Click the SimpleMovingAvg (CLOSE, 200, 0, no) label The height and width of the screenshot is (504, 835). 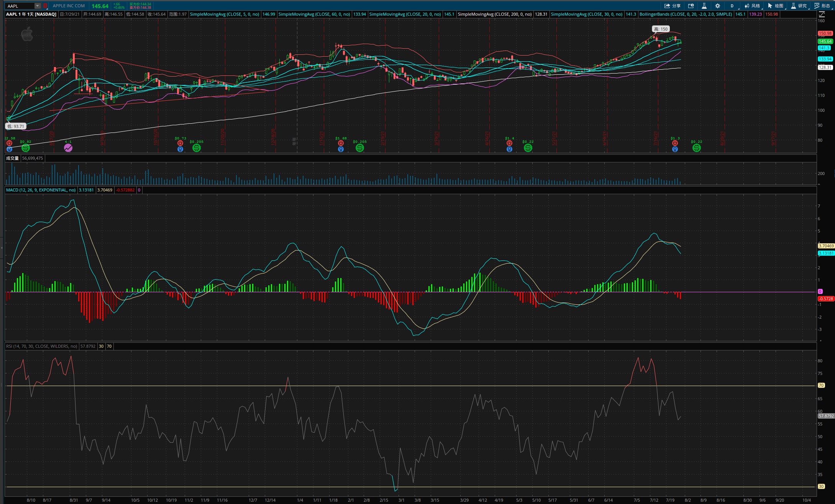495,14
